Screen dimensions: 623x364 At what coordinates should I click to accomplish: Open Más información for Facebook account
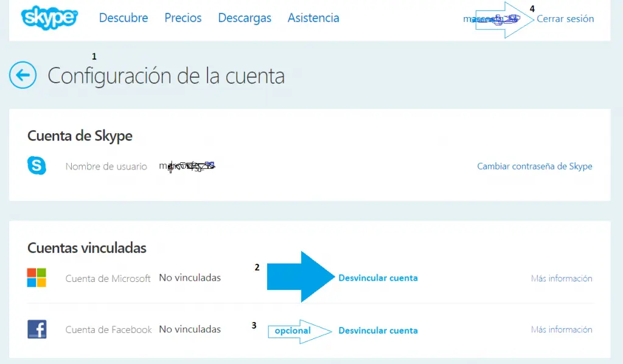(562, 329)
